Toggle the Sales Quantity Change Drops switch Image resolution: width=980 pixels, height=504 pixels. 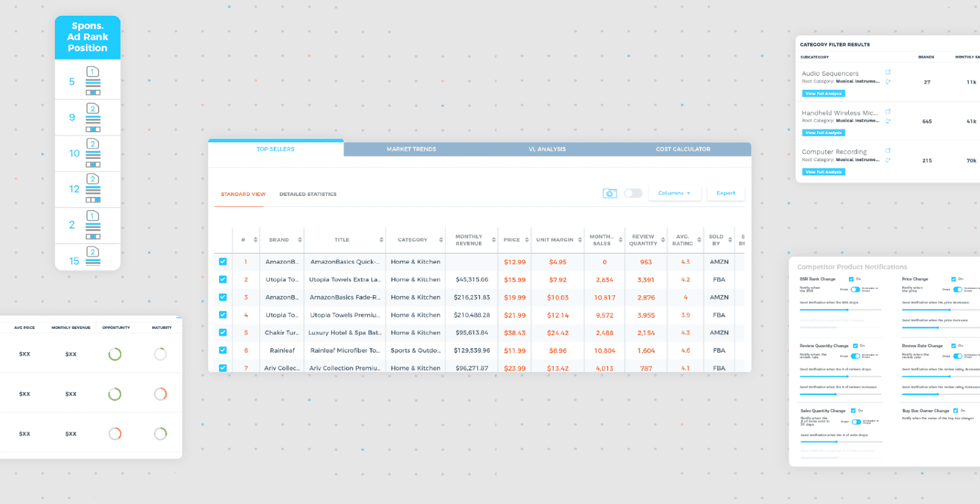click(856, 422)
